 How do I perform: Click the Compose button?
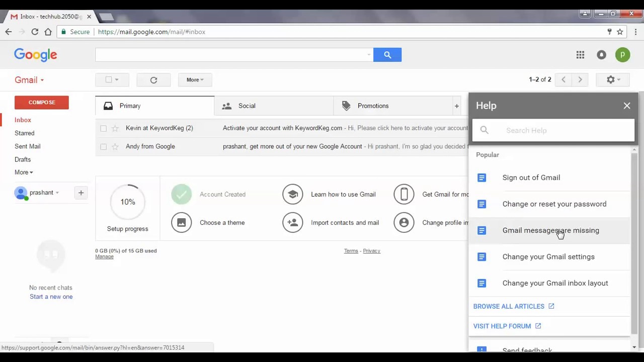[42, 103]
